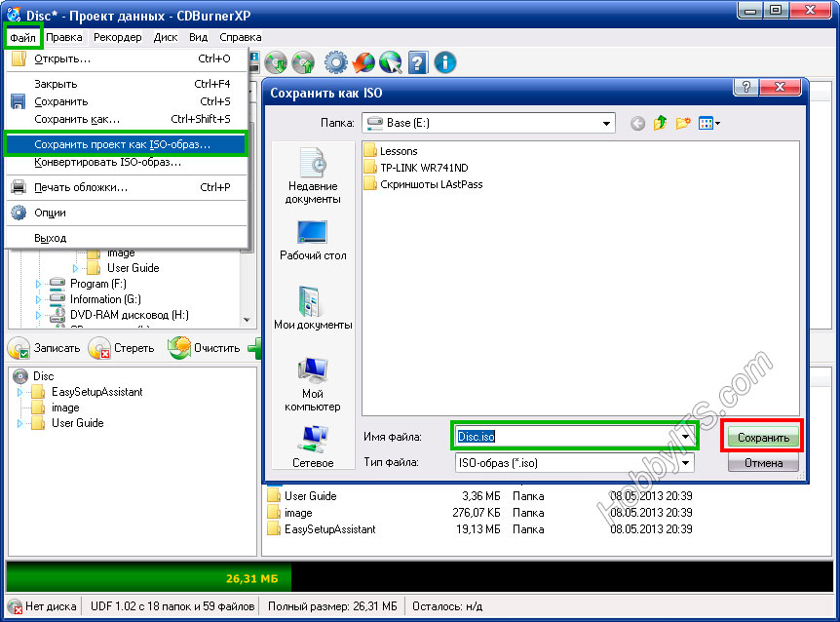Viewport: 840px width, 622px height.
Task: Click the question mark help toolbar icon
Action: [x=418, y=62]
